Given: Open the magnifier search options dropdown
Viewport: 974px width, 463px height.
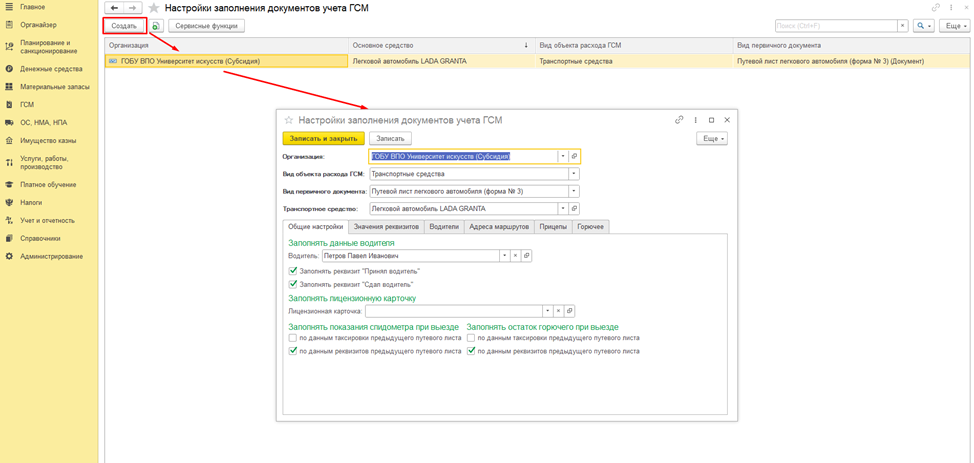Looking at the screenshot, I should [x=924, y=25].
